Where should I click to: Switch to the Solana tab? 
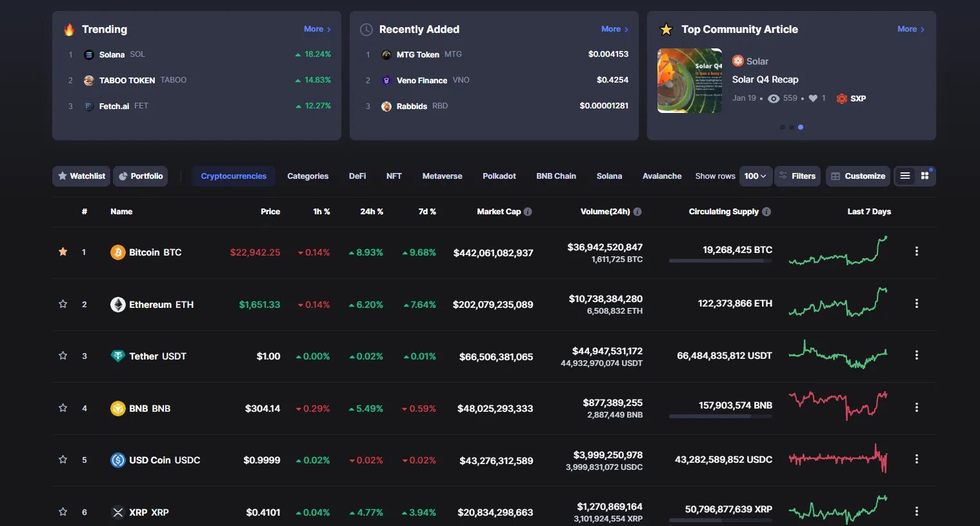(x=609, y=176)
